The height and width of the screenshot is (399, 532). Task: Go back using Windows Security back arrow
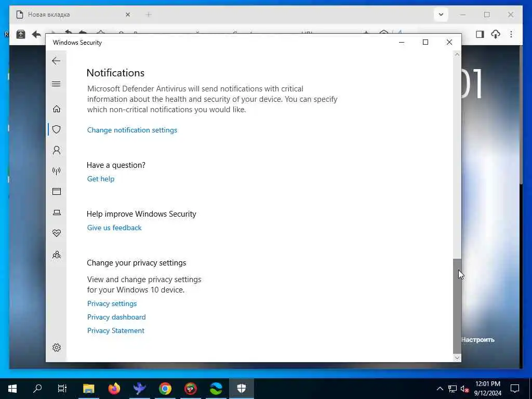coord(56,61)
